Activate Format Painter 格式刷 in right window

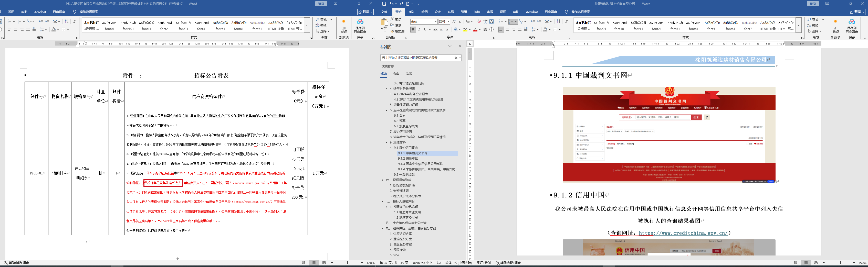[397, 31]
